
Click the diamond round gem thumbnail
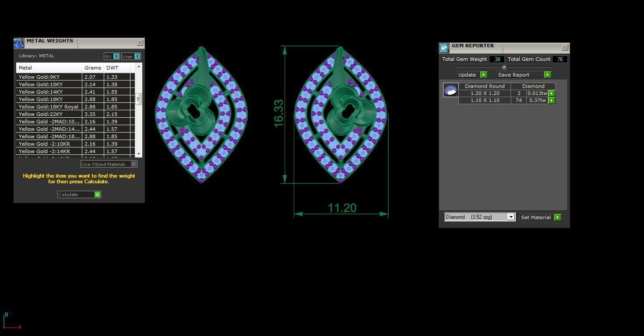450,90
